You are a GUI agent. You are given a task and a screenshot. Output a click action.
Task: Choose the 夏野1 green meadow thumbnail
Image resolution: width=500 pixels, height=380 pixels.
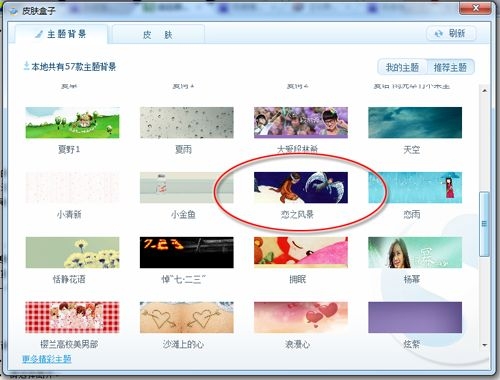pos(72,123)
